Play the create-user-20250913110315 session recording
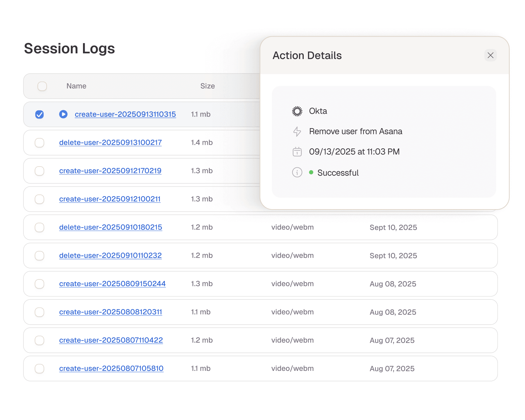The height and width of the screenshot is (420, 525). 63,114
